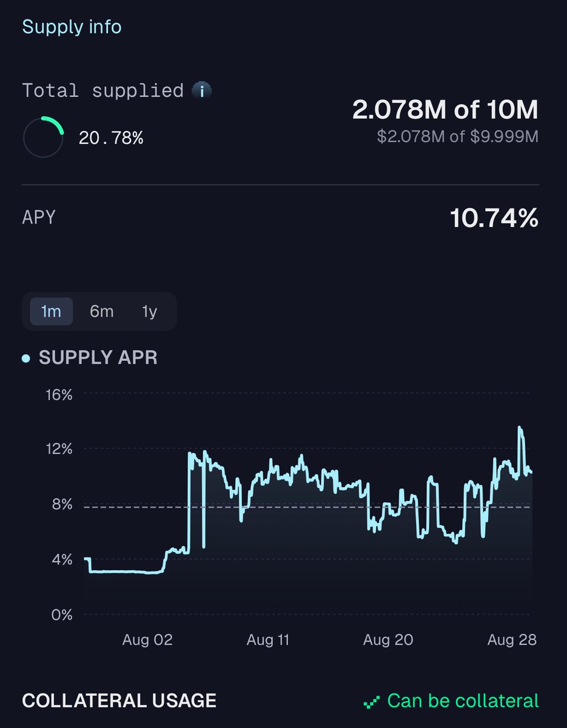Image resolution: width=567 pixels, height=728 pixels.
Task: Click the circular 20.78% progress ring
Action: [43, 137]
